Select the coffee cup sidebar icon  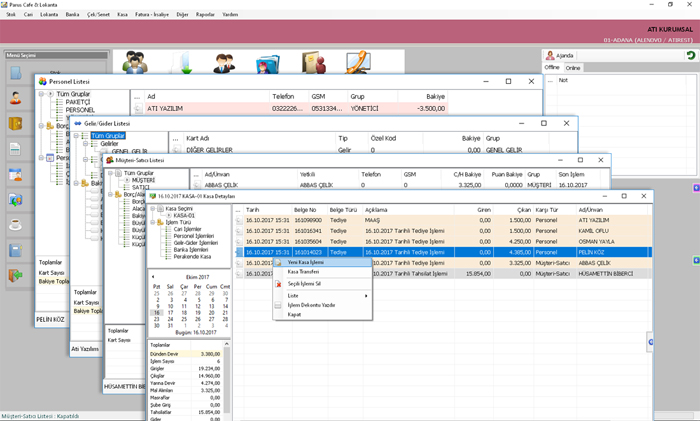tap(16, 225)
